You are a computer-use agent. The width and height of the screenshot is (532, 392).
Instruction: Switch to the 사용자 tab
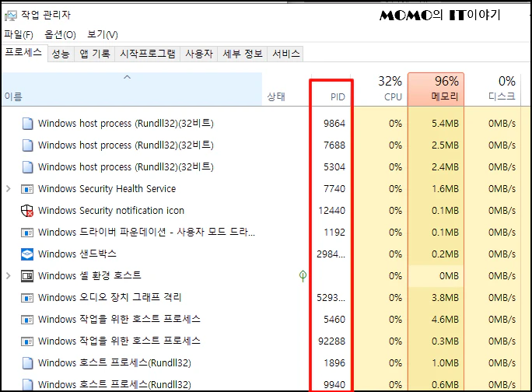tap(199, 54)
